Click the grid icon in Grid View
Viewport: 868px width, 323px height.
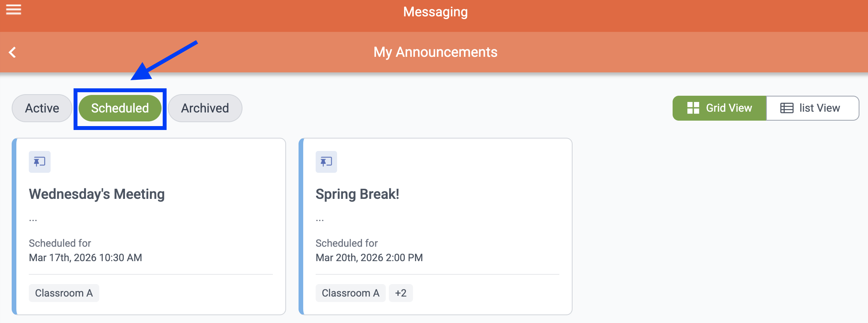click(x=693, y=108)
